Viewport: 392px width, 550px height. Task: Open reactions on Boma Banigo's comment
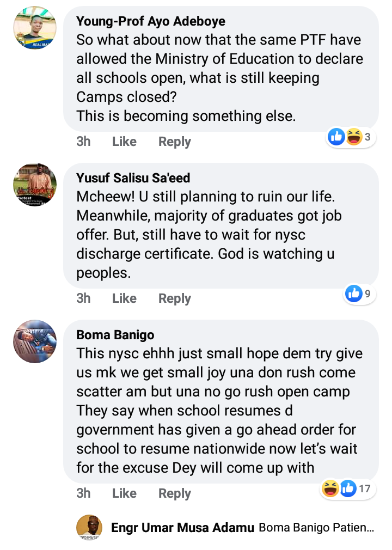[x=346, y=489]
